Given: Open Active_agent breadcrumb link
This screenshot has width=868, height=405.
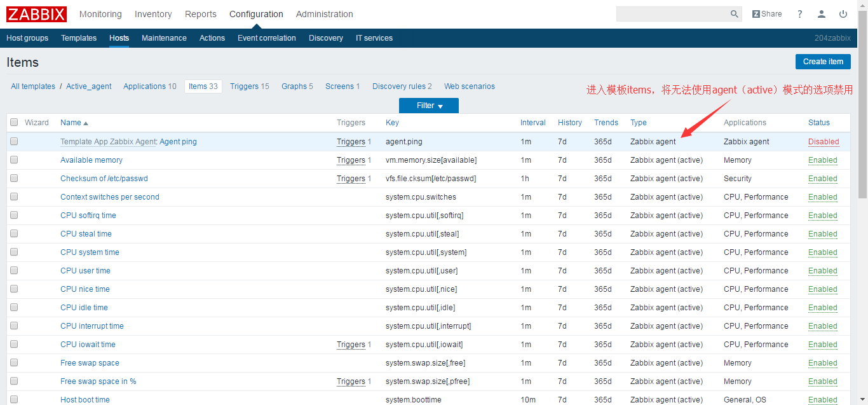Looking at the screenshot, I should tap(89, 86).
